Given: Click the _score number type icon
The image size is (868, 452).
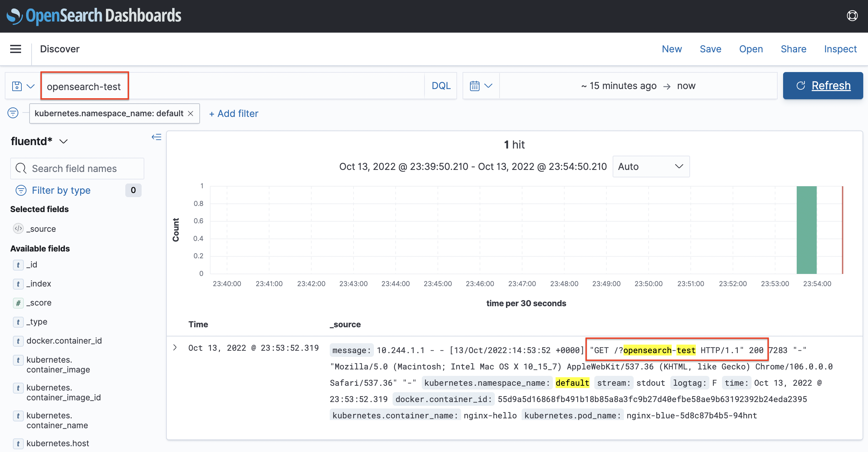Looking at the screenshot, I should pyautogui.click(x=18, y=303).
